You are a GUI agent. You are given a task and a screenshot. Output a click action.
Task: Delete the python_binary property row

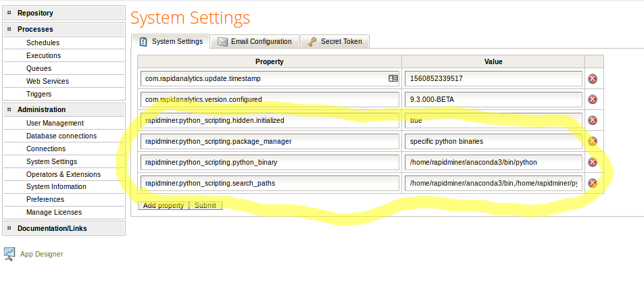(x=593, y=162)
